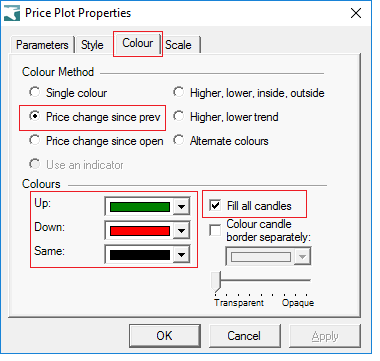This screenshot has height=361, width=380.
Task: Choose Price change since prev option
Action: pos(35,116)
